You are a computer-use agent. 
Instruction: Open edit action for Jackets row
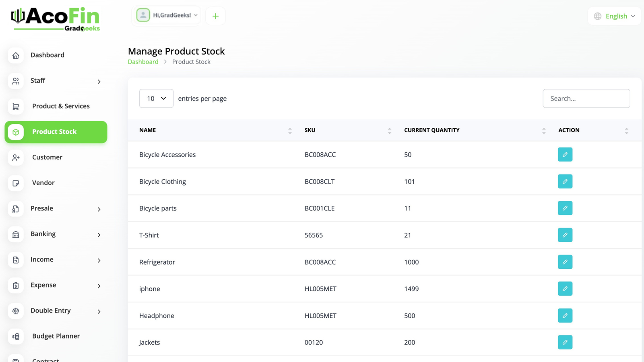[565, 342]
